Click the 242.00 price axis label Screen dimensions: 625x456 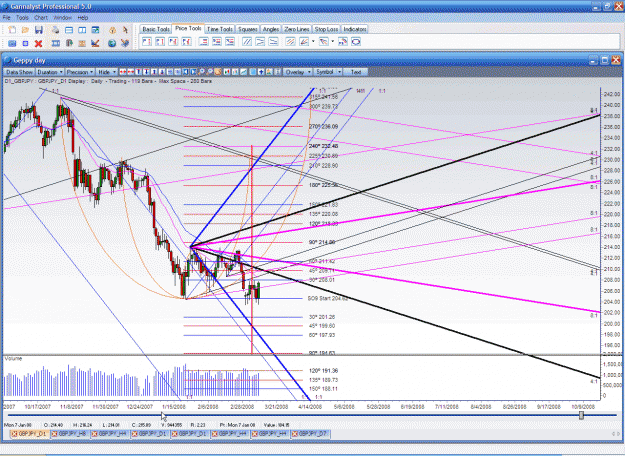[612, 94]
